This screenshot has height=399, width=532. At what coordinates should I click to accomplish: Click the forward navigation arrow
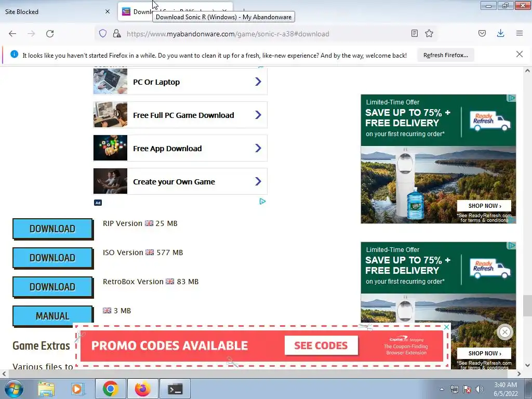(x=31, y=34)
